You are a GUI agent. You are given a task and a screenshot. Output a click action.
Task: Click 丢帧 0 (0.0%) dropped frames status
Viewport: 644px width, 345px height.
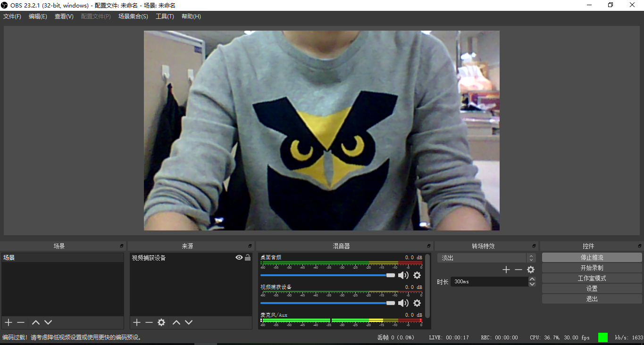pos(395,337)
